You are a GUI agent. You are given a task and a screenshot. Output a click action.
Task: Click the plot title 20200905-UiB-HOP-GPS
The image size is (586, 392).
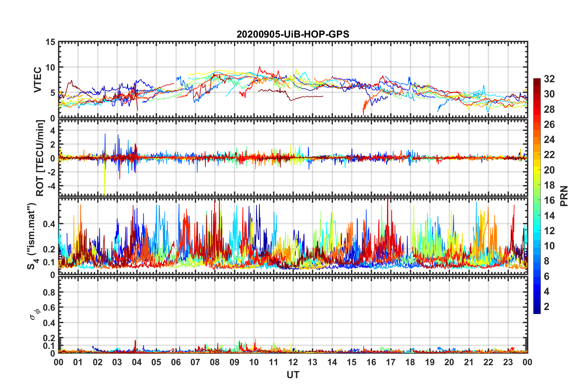tap(293, 34)
